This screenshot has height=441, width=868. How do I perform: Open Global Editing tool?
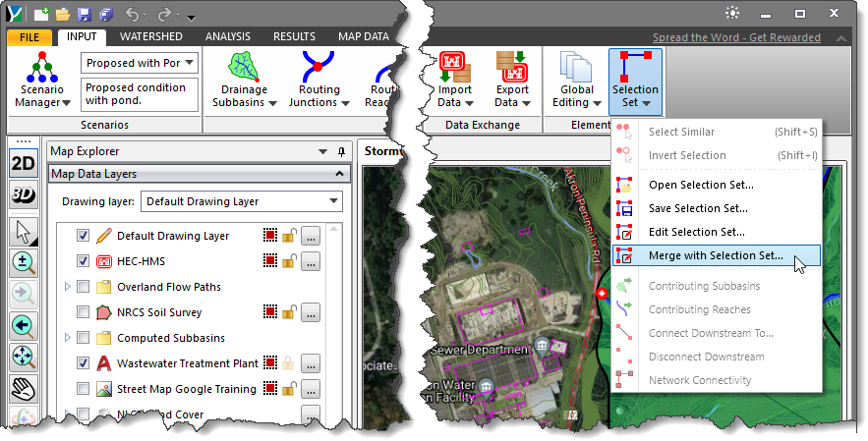(x=576, y=81)
